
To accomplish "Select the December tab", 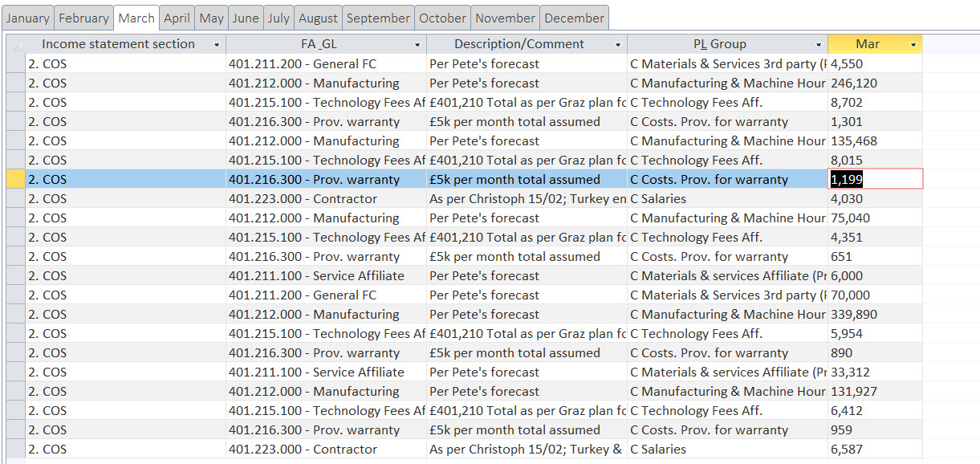I will point(574,18).
